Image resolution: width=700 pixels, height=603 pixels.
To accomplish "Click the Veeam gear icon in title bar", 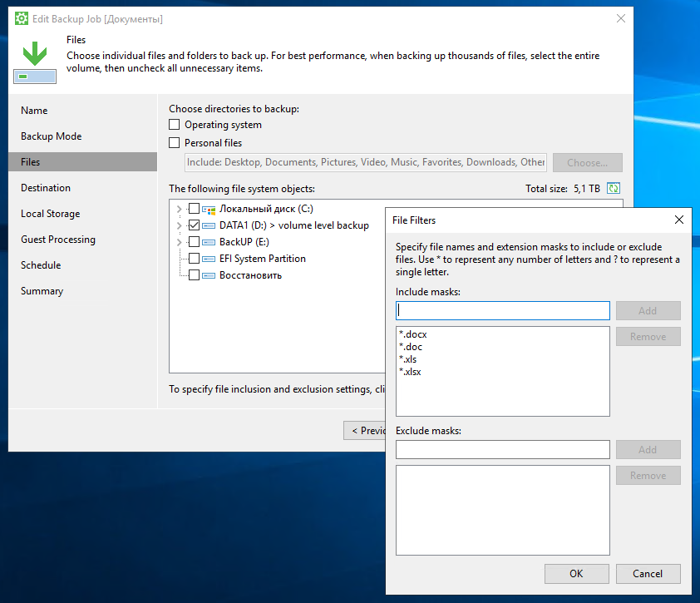I will [x=22, y=19].
